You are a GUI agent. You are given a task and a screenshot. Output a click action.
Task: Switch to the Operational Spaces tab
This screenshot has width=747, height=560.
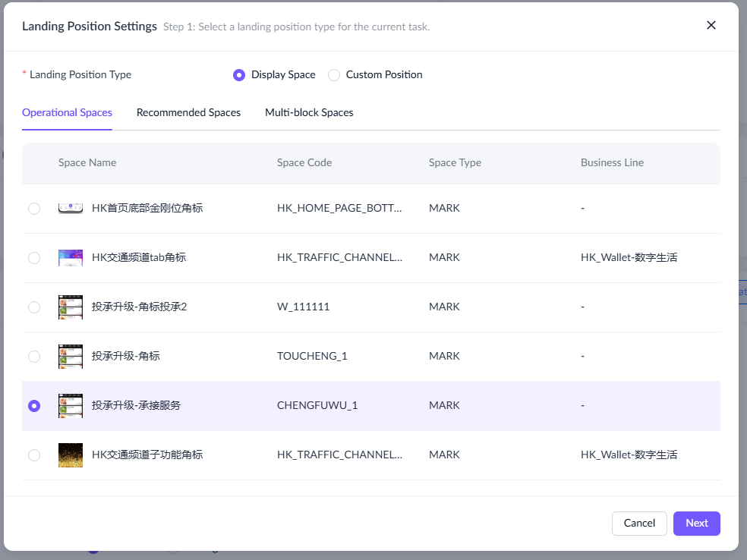tap(67, 112)
